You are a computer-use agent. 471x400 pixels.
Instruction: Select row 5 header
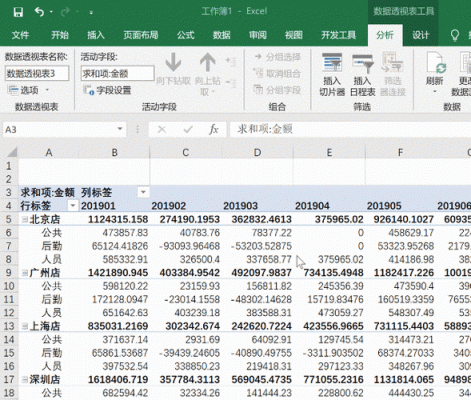coord(9,219)
